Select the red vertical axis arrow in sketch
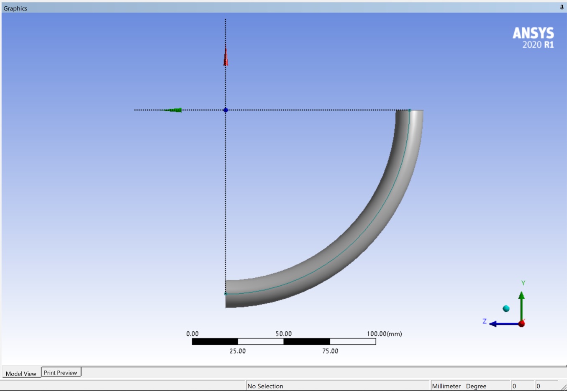The height and width of the screenshot is (392, 567). pyautogui.click(x=226, y=56)
